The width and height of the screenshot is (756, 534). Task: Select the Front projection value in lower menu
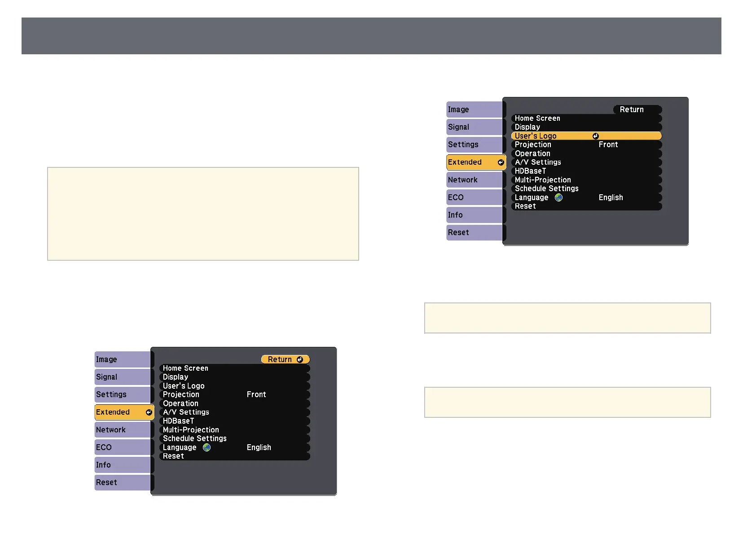[x=256, y=394]
